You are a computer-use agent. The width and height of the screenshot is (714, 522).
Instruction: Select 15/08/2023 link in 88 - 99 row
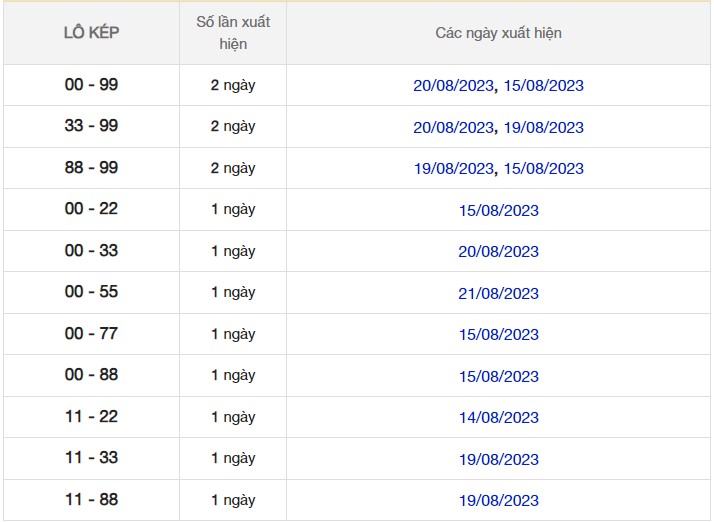543,169
